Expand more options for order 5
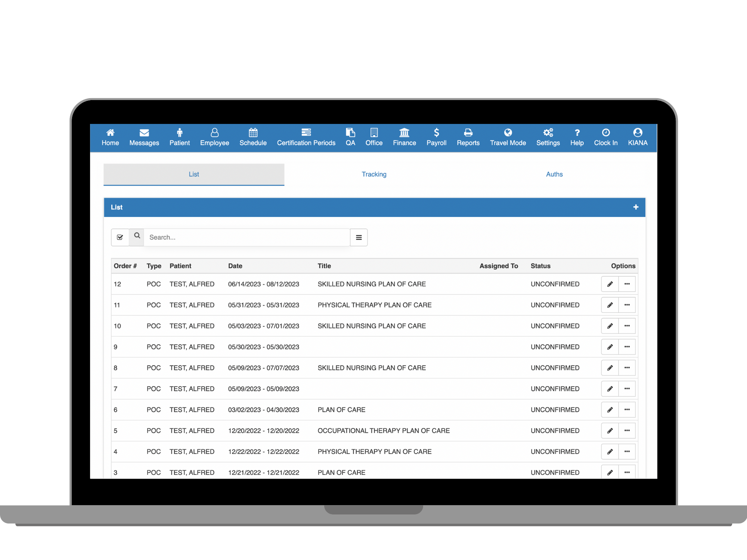 [x=627, y=430]
